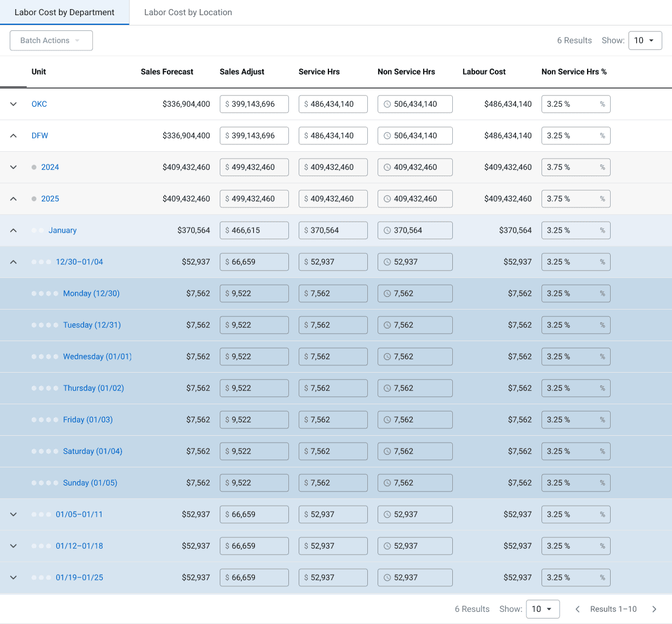Sort by Sales Forecast column header
Image resolution: width=672 pixels, height=624 pixels.
click(x=167, y=72)
